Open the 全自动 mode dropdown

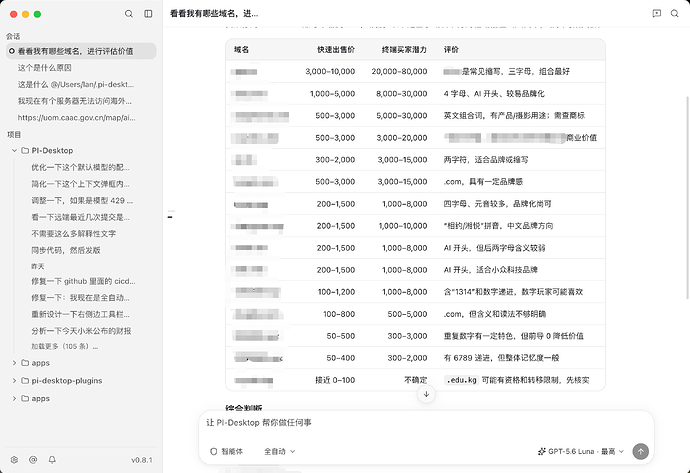tap(279, 451)
